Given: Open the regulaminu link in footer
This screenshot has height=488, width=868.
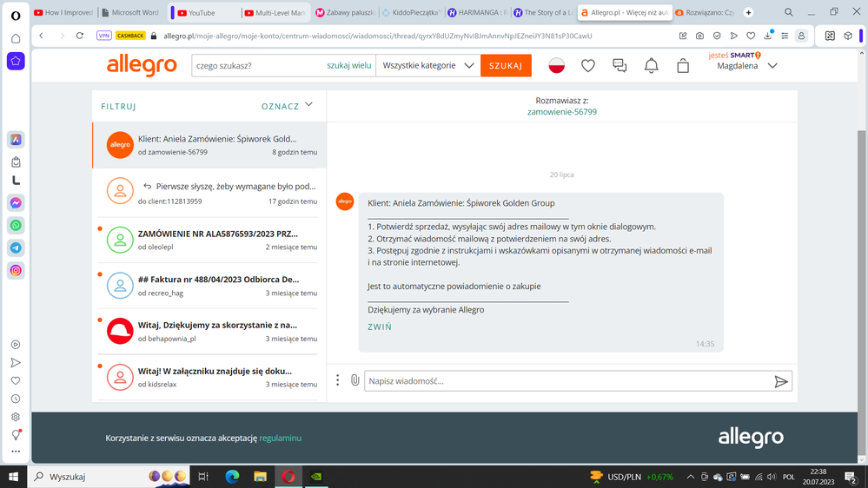Looking at the screenshot, I should coord(280,438).
